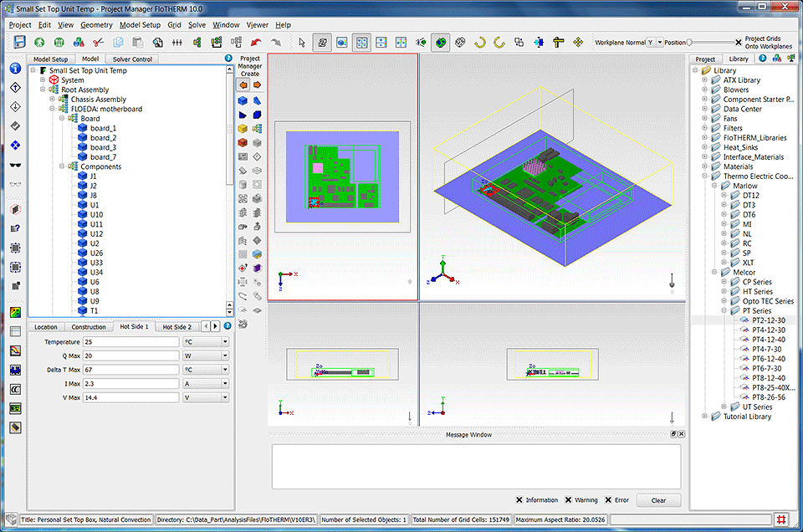Click the red Undo arrow icon
Image resolution: width=803 pixels, height=532 pixels.
[256, 42]
